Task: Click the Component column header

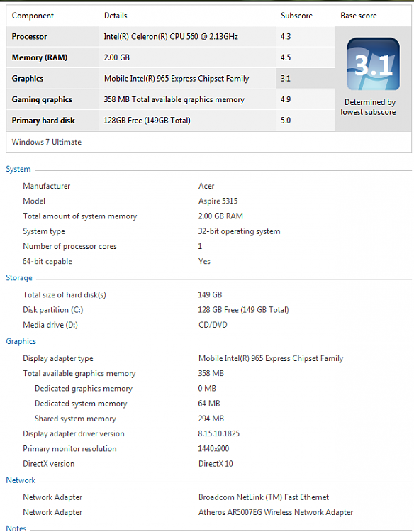Action: click(33, 16)
